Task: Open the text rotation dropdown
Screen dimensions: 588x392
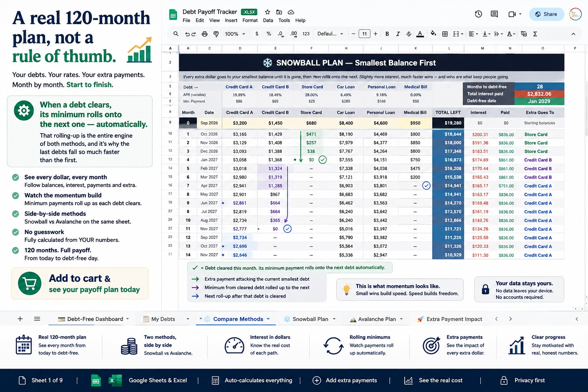Action: tap(511, 34)
